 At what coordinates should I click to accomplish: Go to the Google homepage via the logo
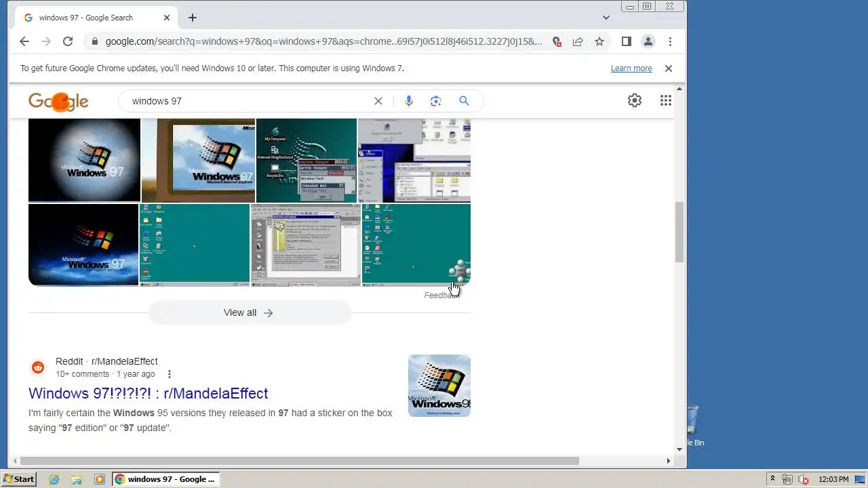tap(58, 101)
